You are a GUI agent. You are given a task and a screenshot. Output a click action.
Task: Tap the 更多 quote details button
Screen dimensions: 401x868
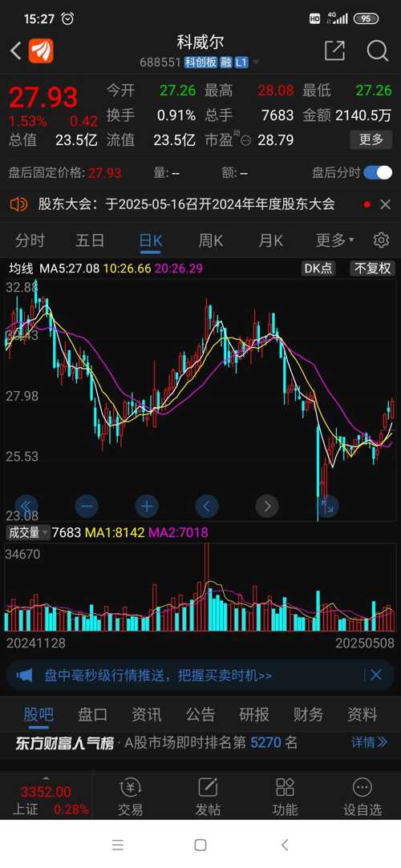point(371,139)
